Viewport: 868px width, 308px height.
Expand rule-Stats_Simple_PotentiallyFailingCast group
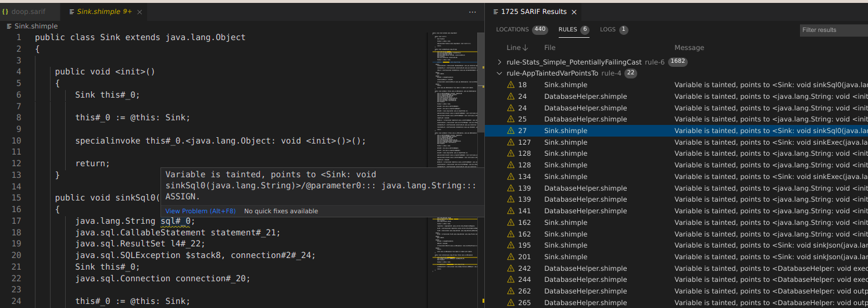[499, 62]
